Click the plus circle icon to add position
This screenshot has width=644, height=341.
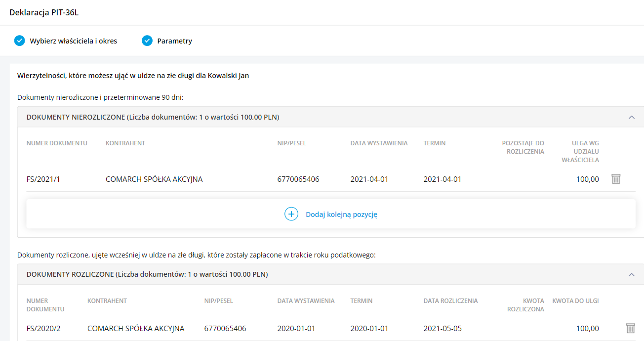pyautogui.click(x=291, y=214)
